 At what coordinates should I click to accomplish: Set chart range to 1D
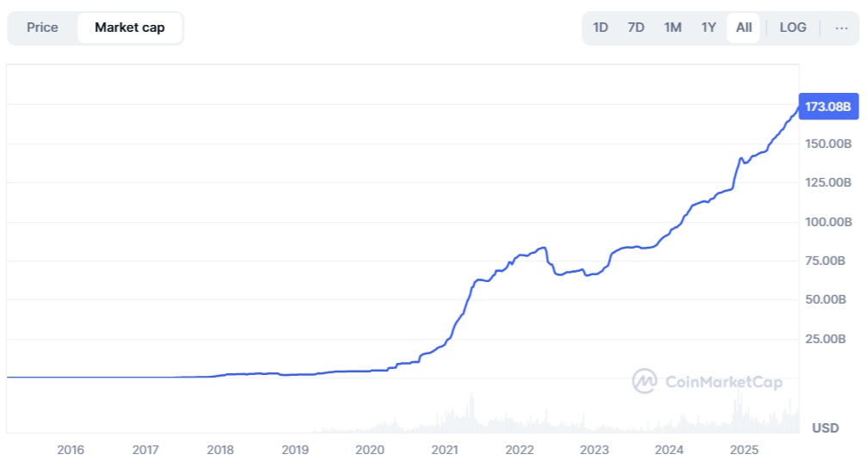pos(600,28)
